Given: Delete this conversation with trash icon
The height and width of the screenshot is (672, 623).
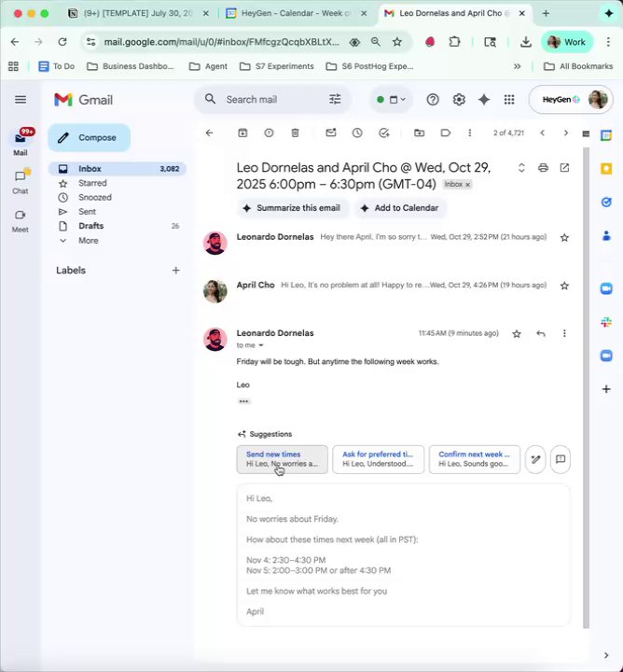Looking at the screenshot, I should [x=295, y=133].
